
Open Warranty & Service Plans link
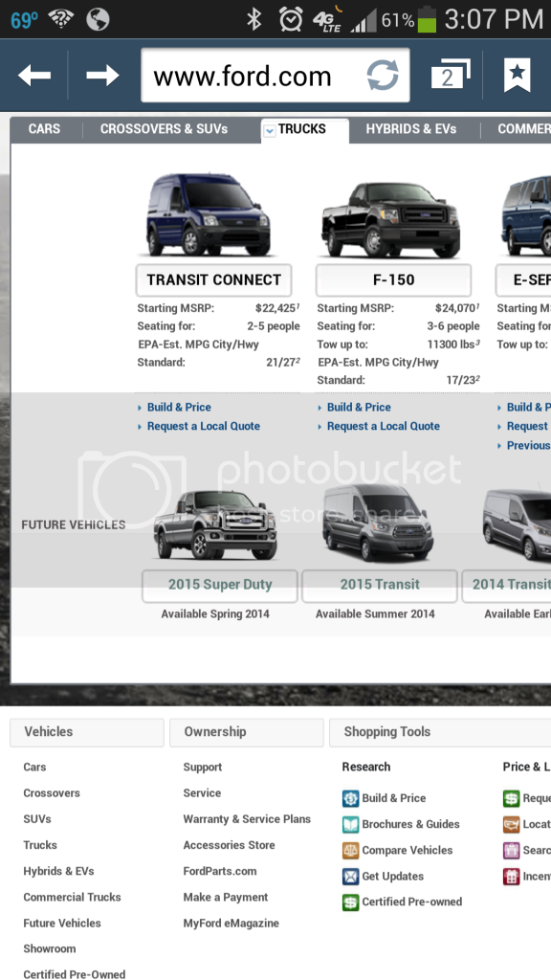(x=247, y=819)
